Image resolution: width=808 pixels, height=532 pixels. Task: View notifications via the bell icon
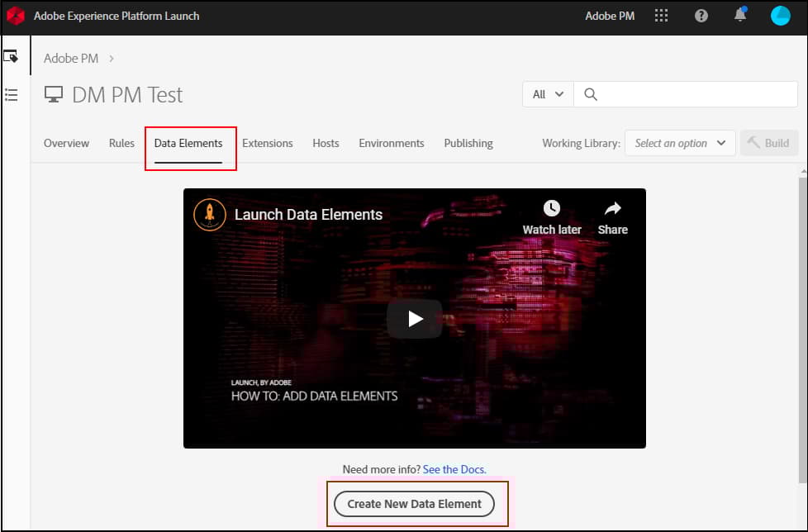[739, 15]
